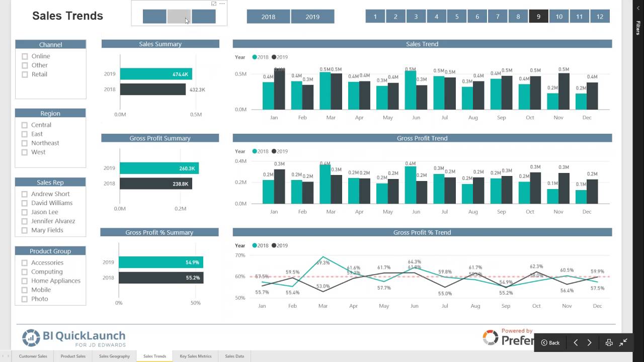Click the Back circle arrow button
The height and width of the screenshot is (362, 644).
[550, 342]
